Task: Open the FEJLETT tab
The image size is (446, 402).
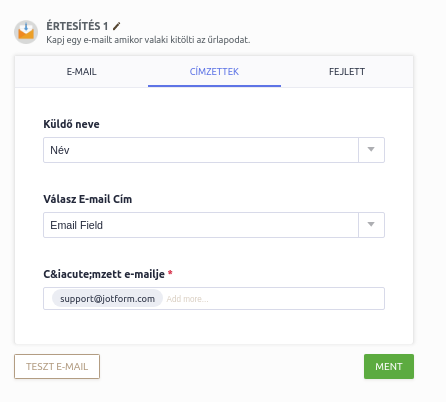Action: point(347,72)
